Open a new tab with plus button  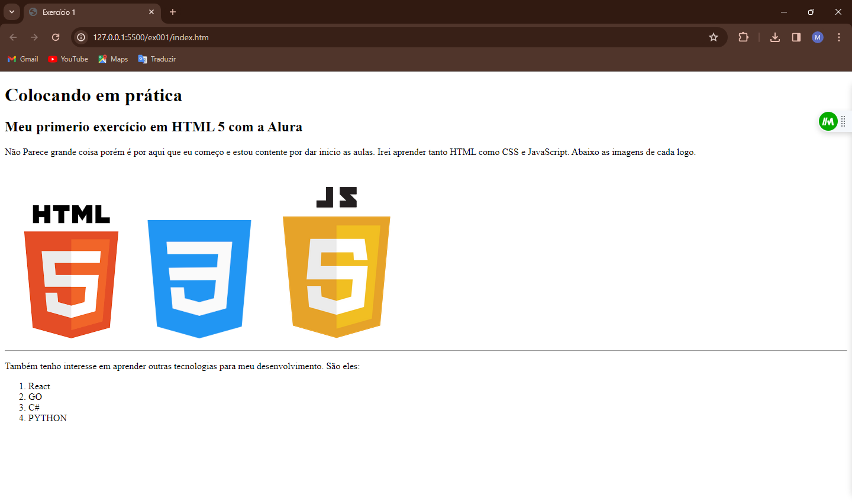click(x=173, y=12)
